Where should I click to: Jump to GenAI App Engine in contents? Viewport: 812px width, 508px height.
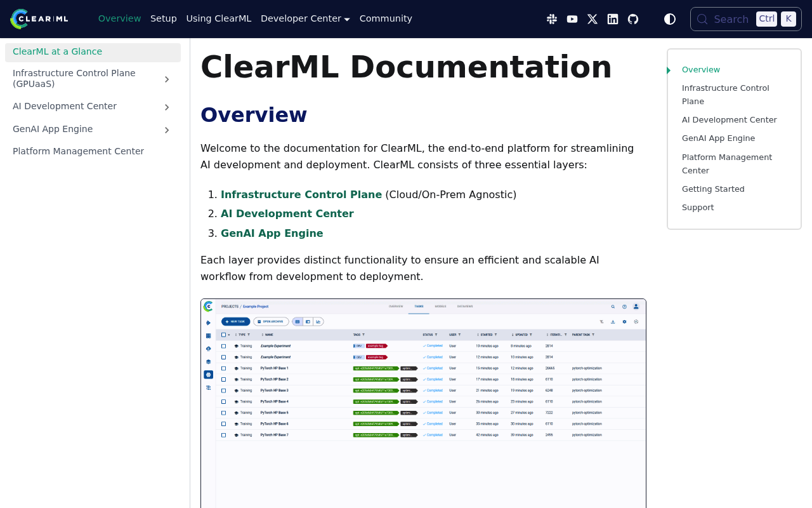pos(719,138)
